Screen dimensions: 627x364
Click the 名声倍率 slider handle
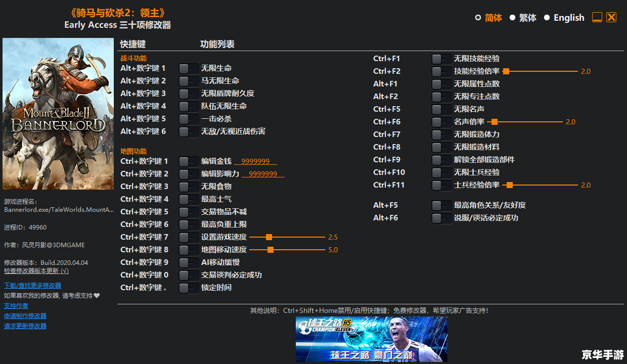click(x=495, y=122)
